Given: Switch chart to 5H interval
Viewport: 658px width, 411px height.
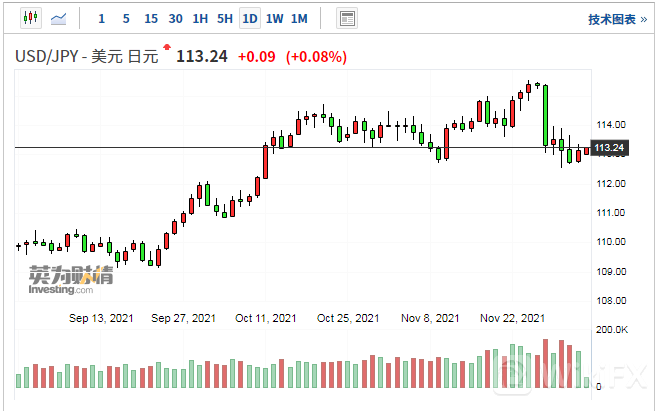Looking at the screenshot, I should (x=225, y=18).
